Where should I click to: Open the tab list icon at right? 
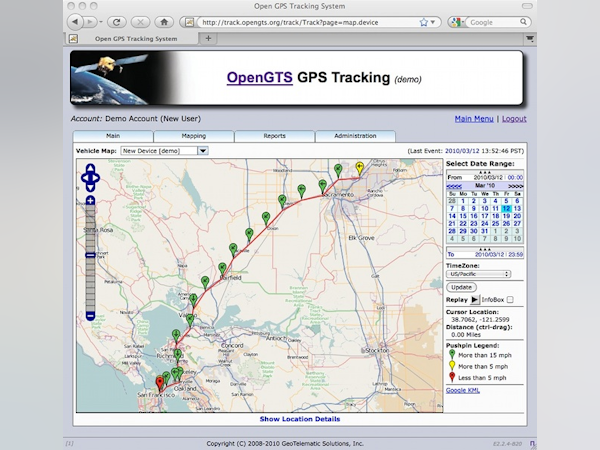coord(530,38)
